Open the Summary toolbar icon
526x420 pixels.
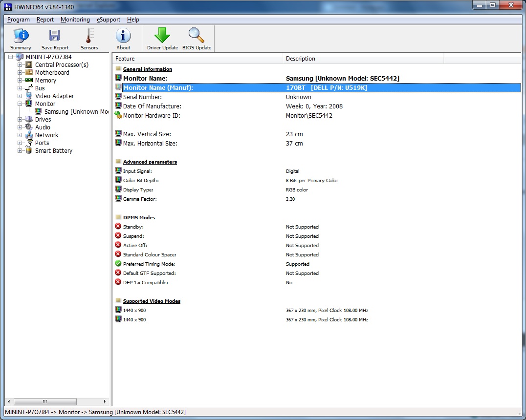click(21, 36)
